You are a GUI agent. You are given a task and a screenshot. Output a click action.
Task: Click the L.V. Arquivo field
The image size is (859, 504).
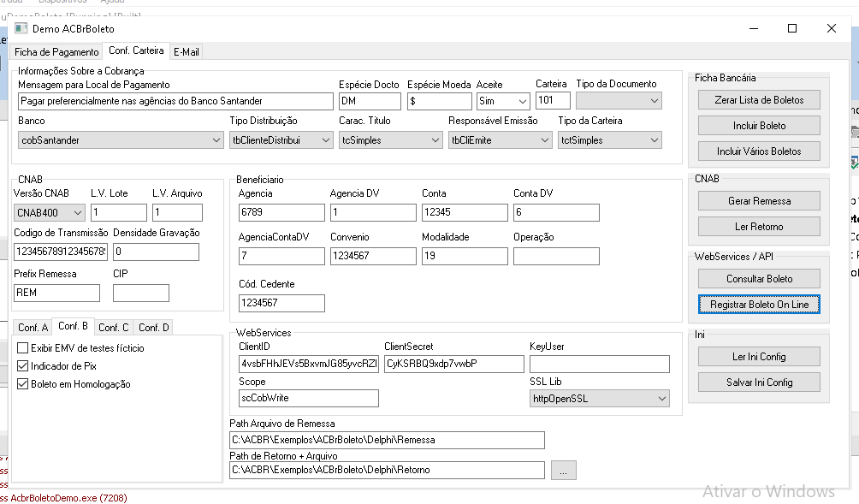click(177, 212)
